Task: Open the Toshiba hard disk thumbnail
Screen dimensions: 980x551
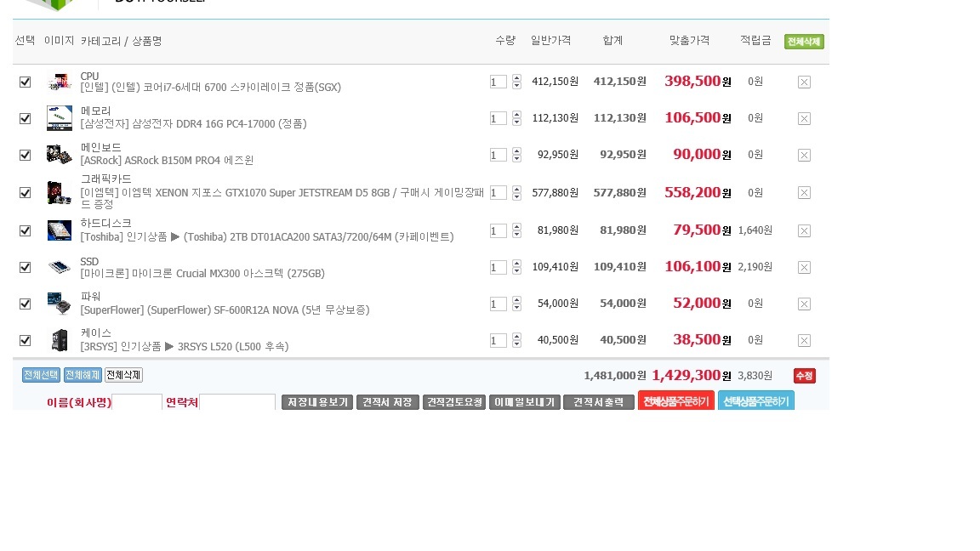Action: (60, 230)
